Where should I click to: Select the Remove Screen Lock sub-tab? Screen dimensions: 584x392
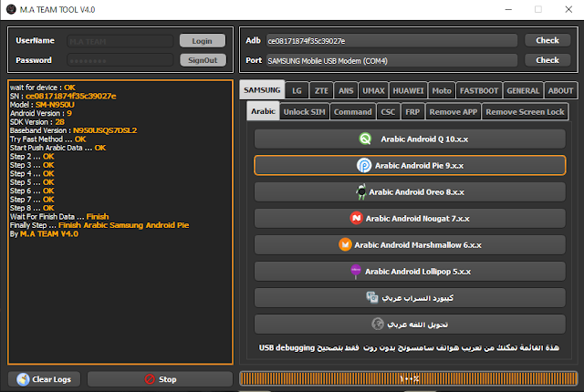[525, 112]
